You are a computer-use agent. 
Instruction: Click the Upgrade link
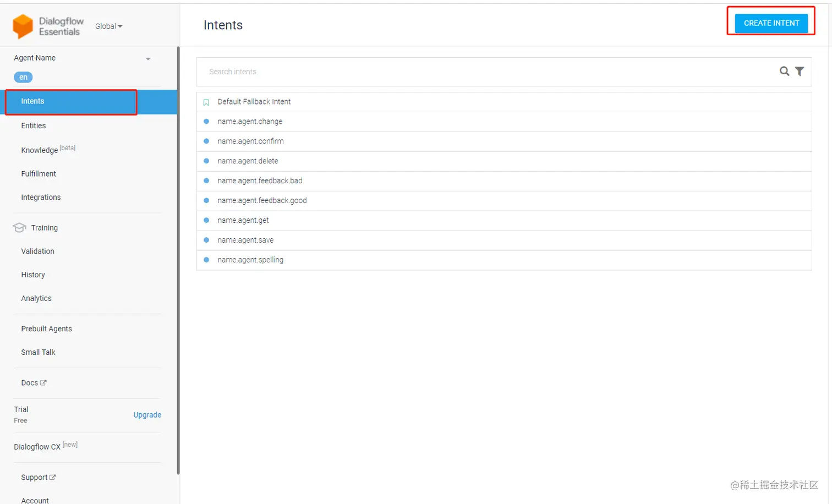[x=147, y=415]
